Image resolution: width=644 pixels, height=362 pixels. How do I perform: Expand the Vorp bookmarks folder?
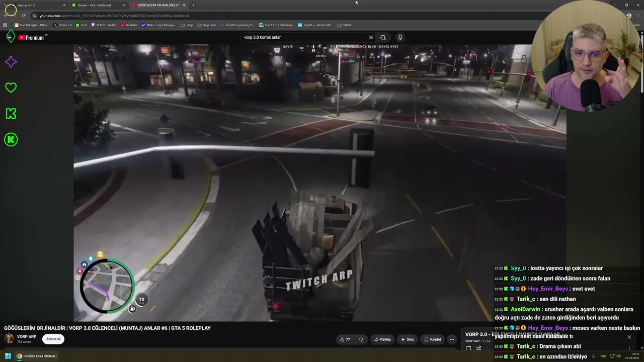tap(187, 25)
